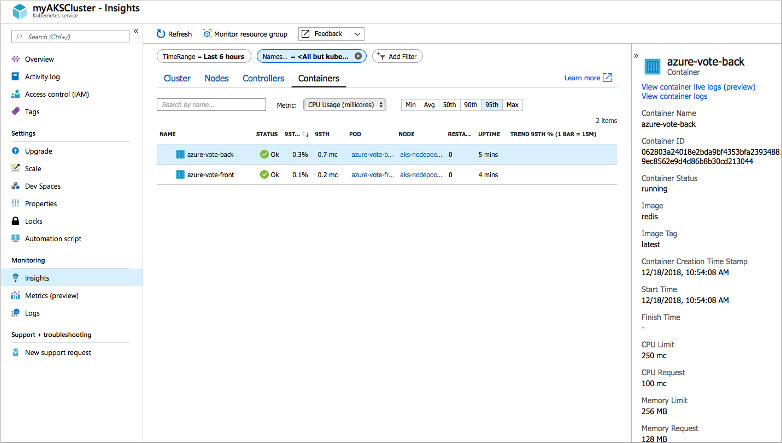Viewport: 782px width, 443px height.
Task: Click the Refresh icon in the toolbar
Action: click(161, 34)
